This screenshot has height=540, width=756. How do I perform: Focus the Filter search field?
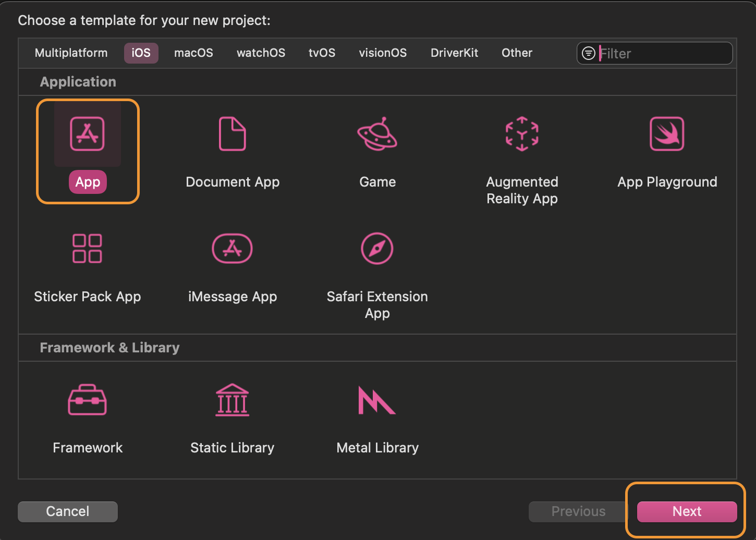(655, 53)
